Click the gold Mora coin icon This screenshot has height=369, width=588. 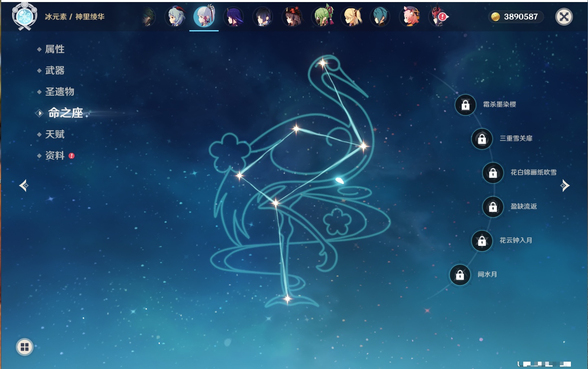coord(495,17)
